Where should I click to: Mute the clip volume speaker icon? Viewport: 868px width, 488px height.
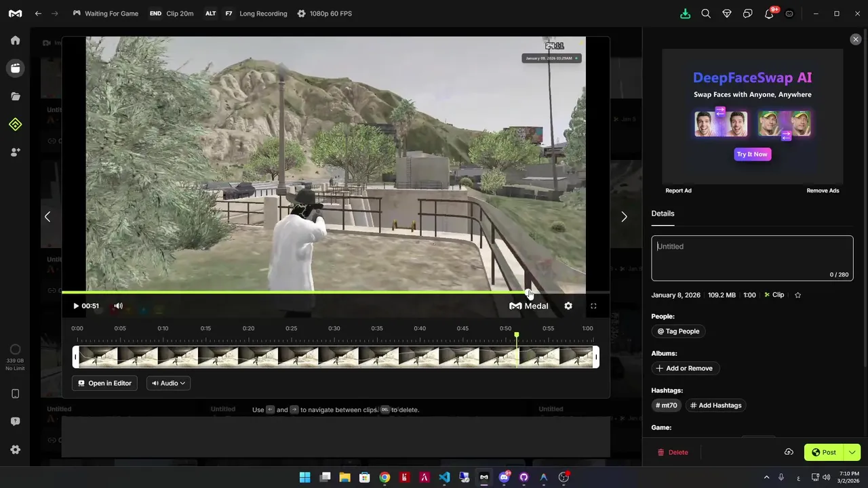(x=118, y=306)
